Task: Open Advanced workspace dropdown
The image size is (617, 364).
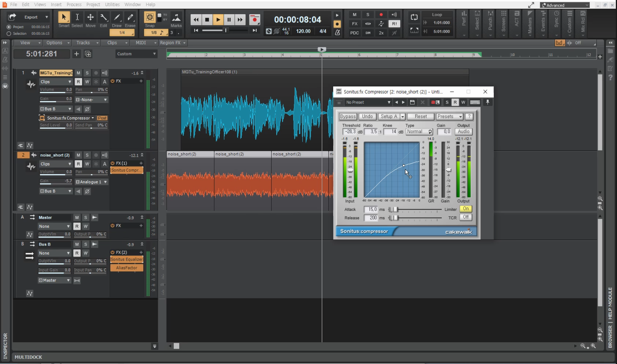Action: pos(565,5)
